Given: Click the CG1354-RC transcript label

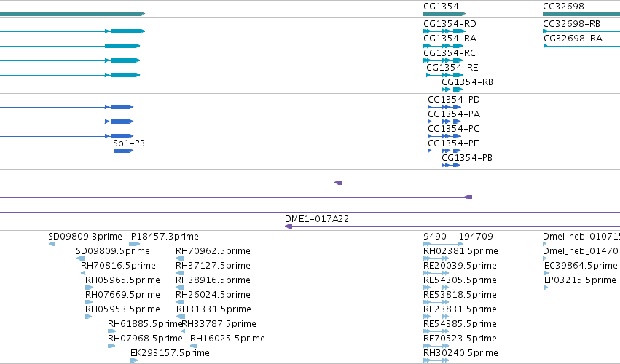Looking at the screenshot, I should pyautogui.click(x=450, y=53).
